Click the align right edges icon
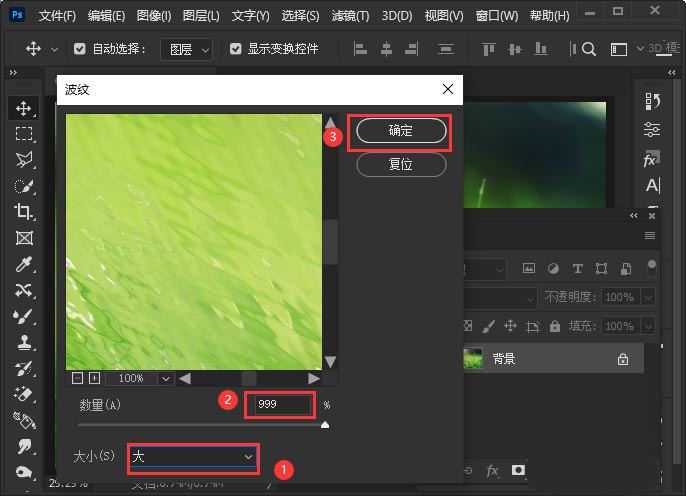 (412, 49)
